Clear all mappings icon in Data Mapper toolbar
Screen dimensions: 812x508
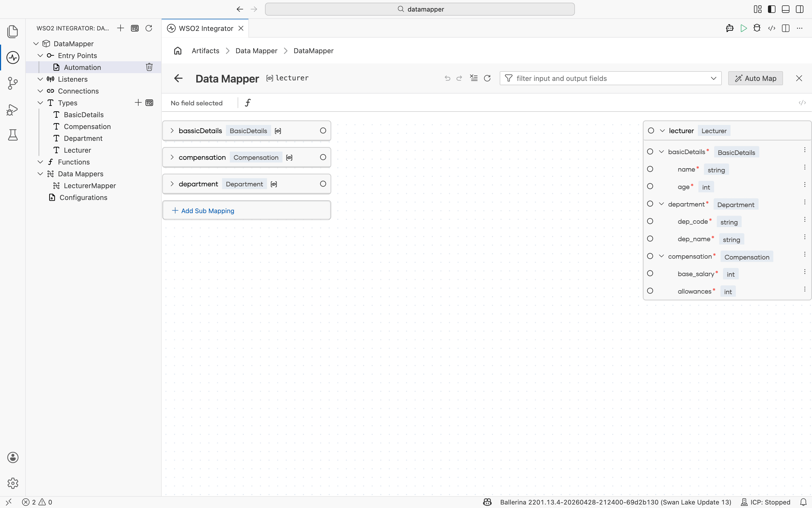pyautogui.click(x=473, y=78)
